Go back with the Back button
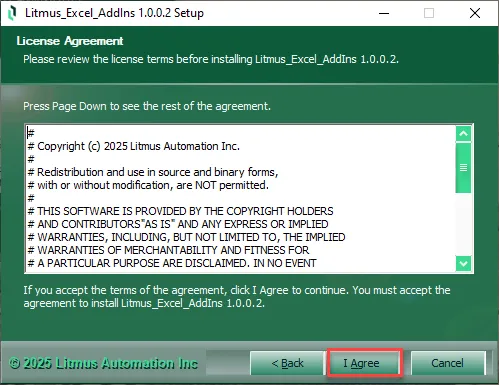The image size is (499, 385). point(287,363)
